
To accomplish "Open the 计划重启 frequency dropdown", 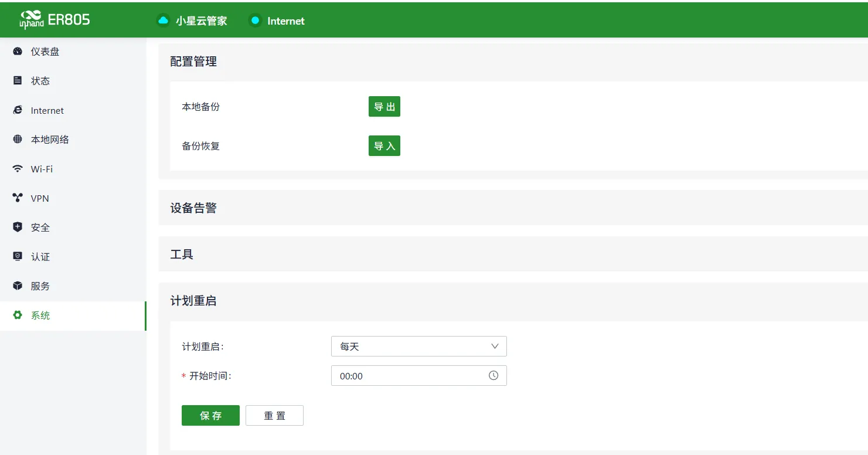I will pyautogui.click(x=419, y=347).
